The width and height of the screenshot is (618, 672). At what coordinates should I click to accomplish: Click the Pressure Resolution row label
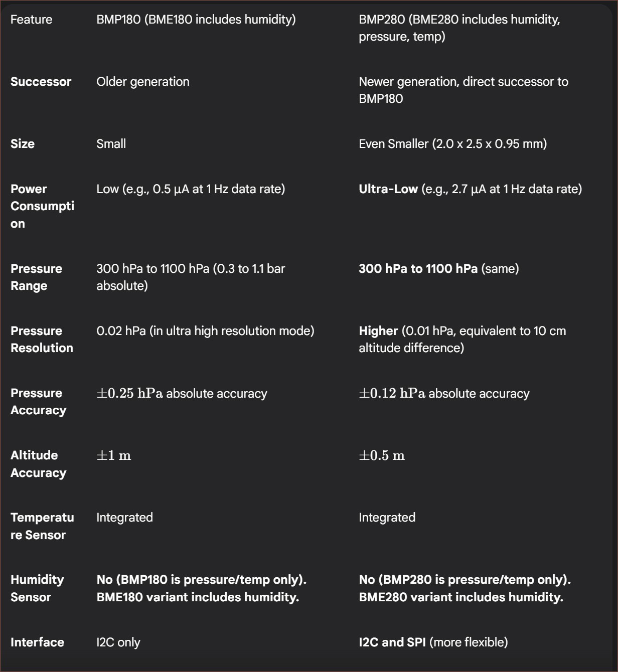(42, 340)
